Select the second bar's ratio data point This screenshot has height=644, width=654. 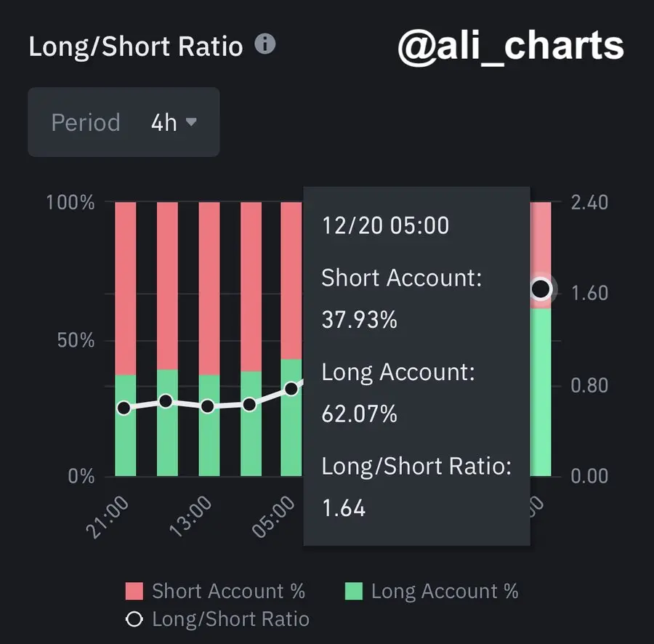pos(166,401)
